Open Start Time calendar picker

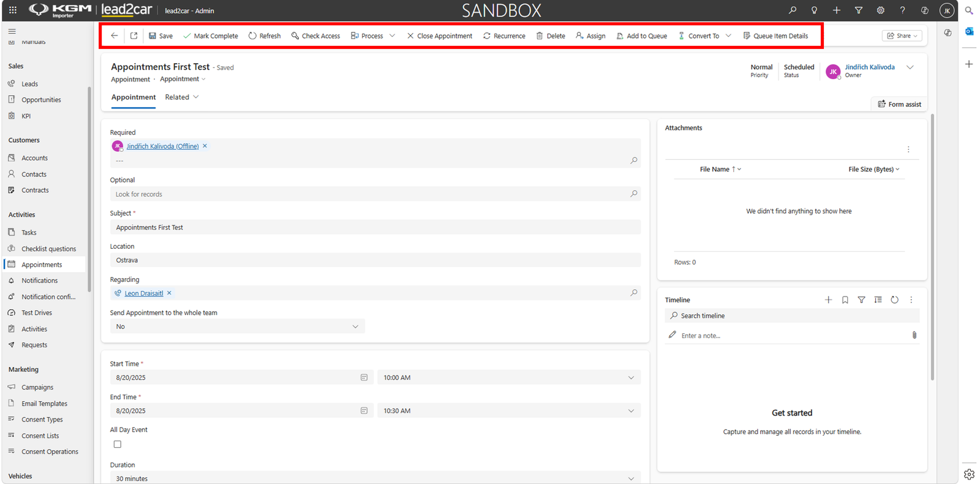364,377
